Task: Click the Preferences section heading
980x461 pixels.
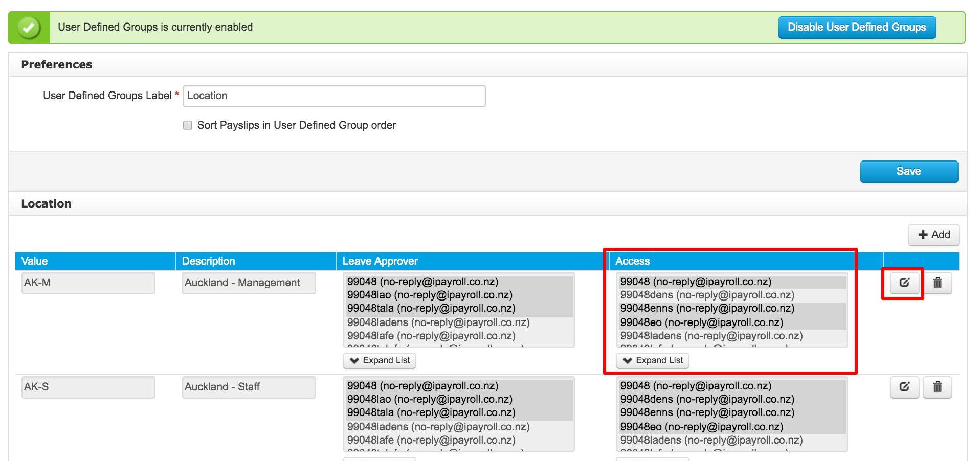Action: [x=57, y=65]
